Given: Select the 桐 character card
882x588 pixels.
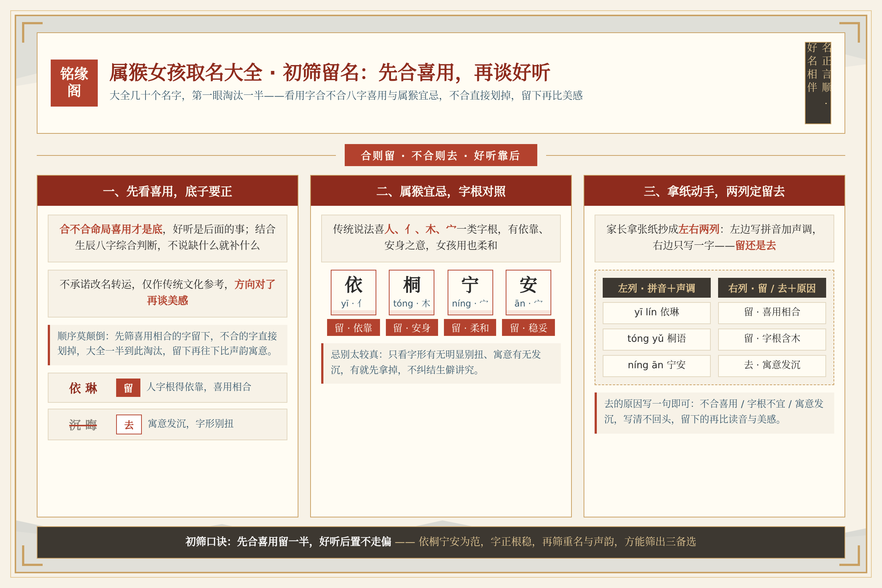Looking at the screenshot, I should tap(411, 293).
